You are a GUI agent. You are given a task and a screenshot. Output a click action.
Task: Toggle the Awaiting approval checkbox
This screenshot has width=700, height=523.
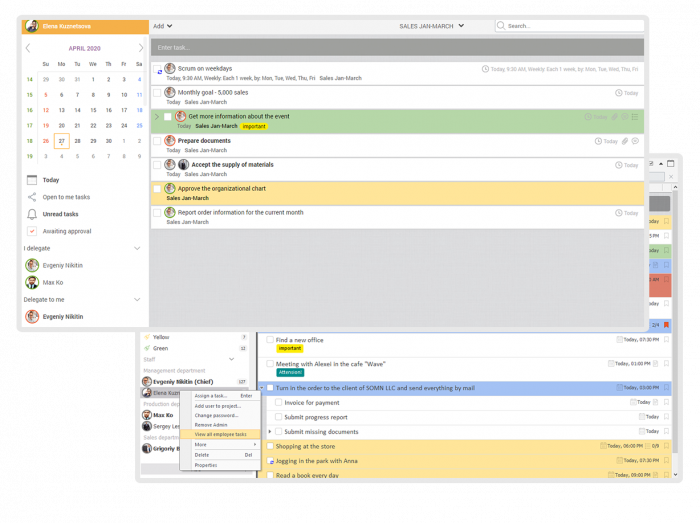pyautogui.click(x=32, y=231)
